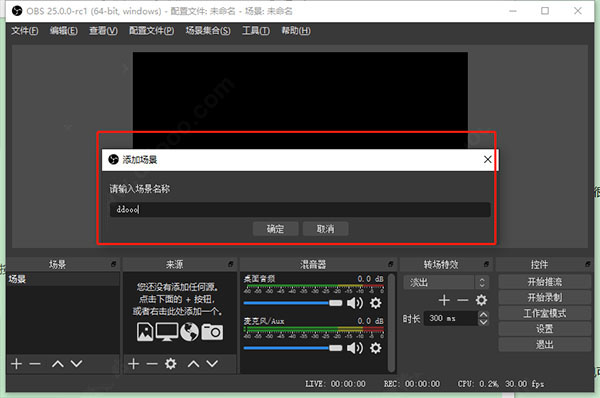600x398 pixels.
Task: Add a new scene with plus icon
Action: click(16, 364)
